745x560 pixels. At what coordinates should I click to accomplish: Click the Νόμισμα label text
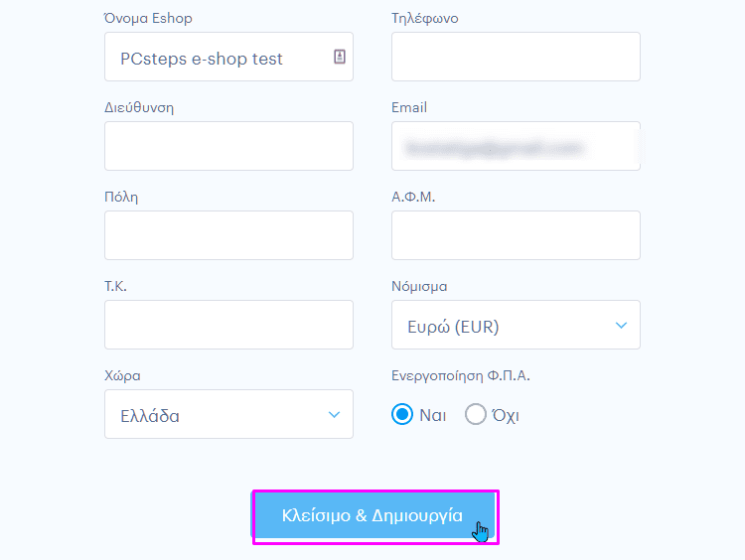point(419,286)
